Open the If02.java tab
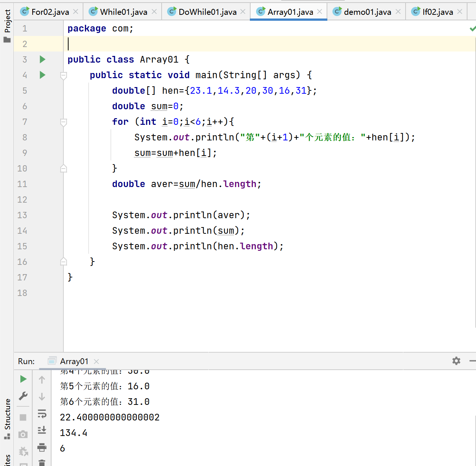This screenshot has height=466, width=476. (437, 12)
